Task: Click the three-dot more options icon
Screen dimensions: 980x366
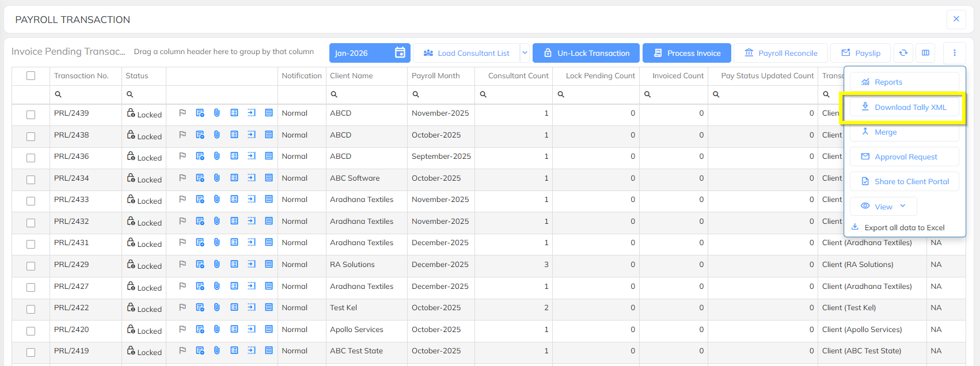Action: tap(954, 53)
